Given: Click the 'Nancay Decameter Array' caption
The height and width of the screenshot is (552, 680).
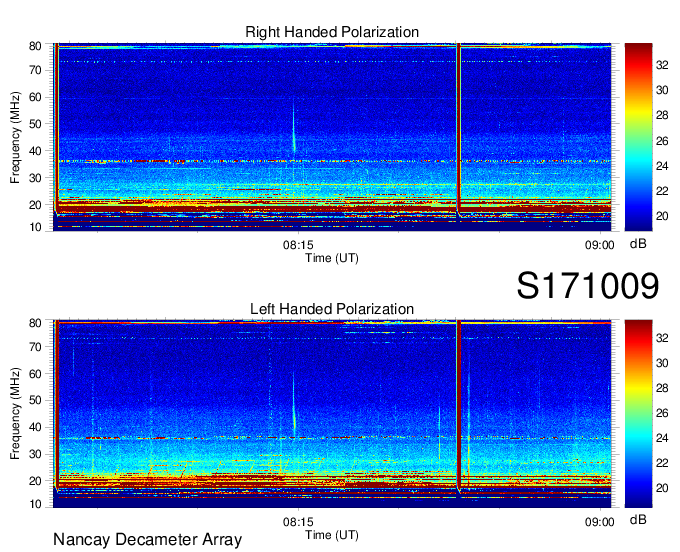Looking at the screenshot, I should pos(147,540).
